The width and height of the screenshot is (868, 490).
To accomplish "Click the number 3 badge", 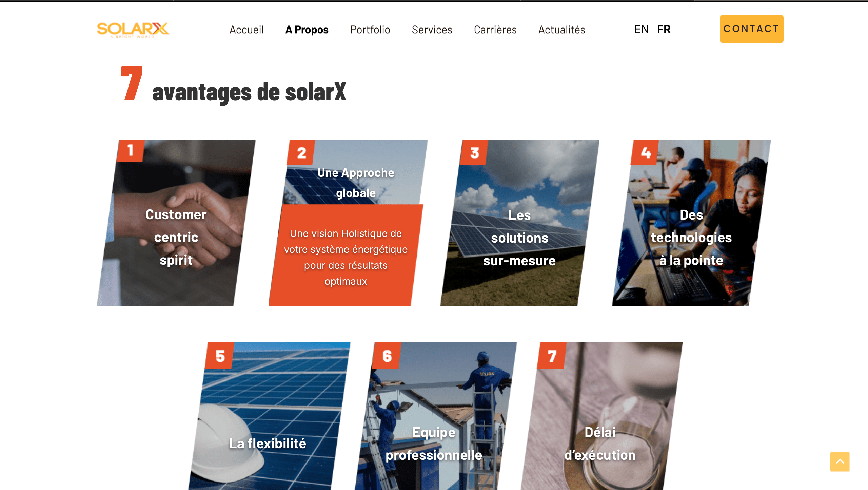I will tap(474, 153).
